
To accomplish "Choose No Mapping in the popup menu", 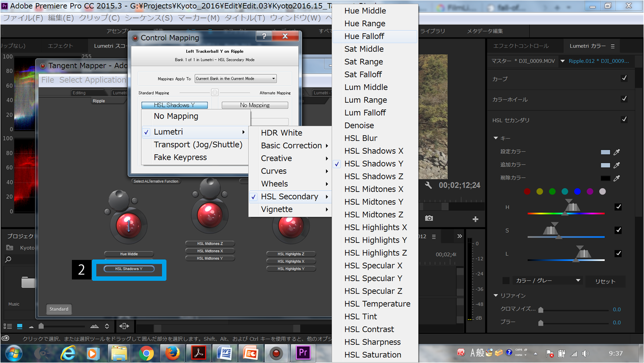I will pyautogui.click(x=196, y=116).
